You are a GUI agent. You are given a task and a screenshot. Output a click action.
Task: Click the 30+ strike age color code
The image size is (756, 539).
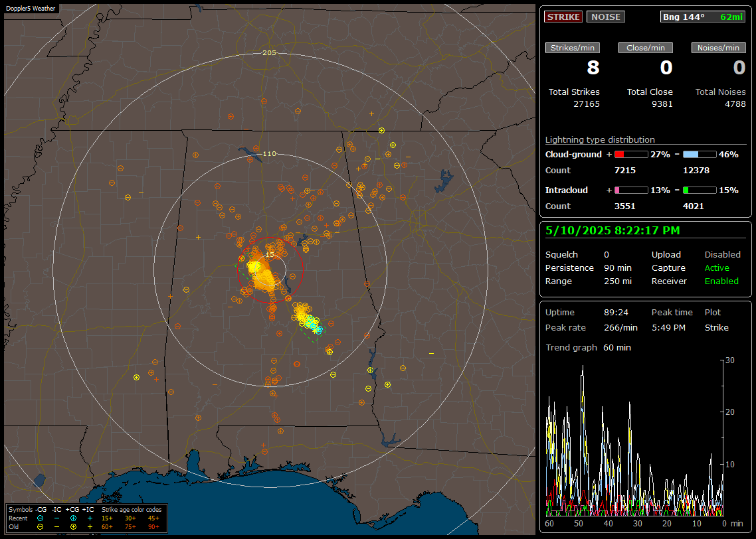point(130,518)
